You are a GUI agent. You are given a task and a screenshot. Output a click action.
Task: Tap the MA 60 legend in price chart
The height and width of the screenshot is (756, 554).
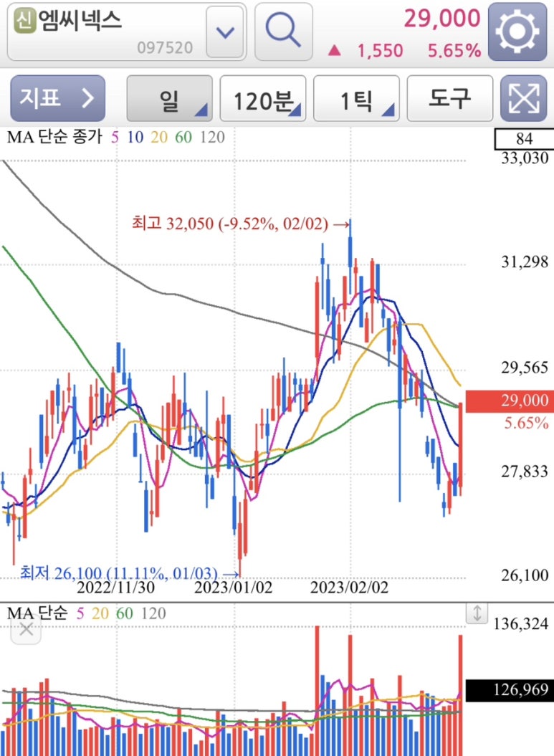[x=183, y=138]
